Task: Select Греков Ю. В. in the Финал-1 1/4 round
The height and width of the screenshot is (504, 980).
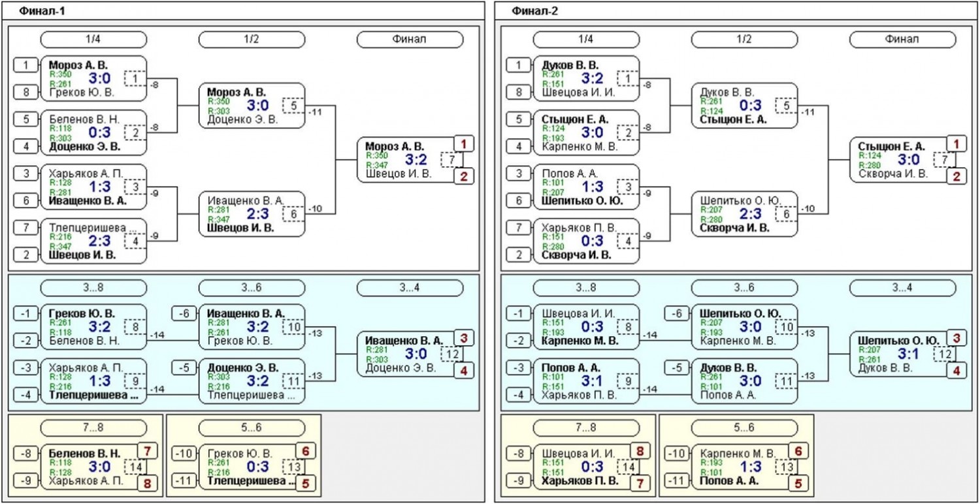Action: click(82, 93)
